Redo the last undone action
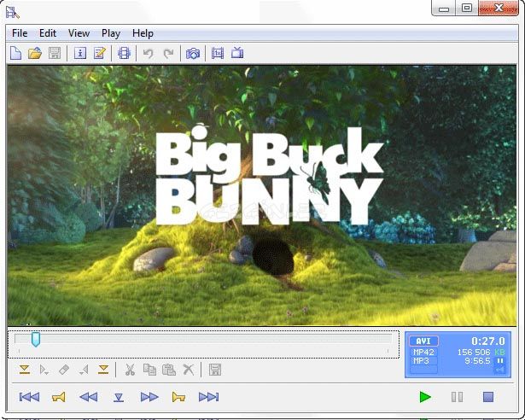Image resolution: width=525 pixels, height=420 pixels. [x=168, y=53]
